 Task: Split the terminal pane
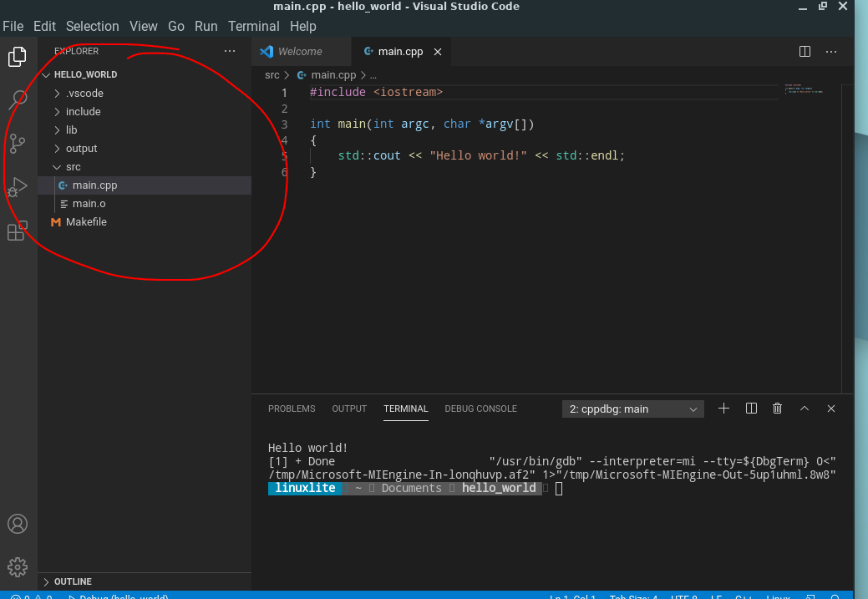750,409
